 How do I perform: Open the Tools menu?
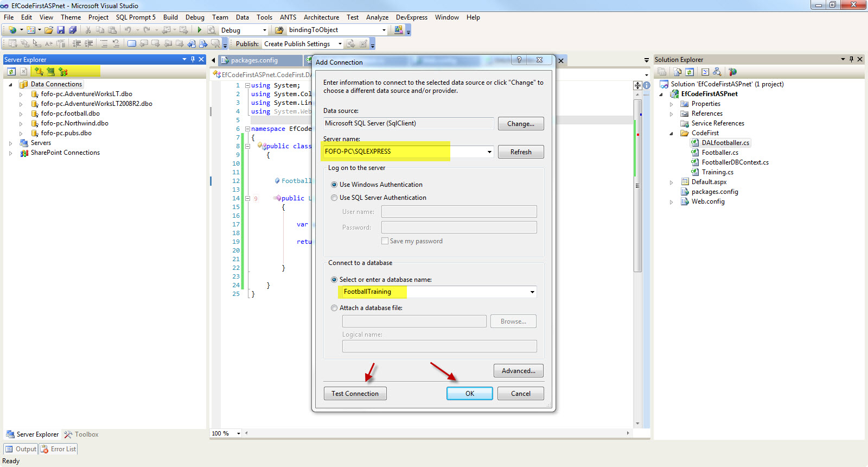[x=264, y=17]
